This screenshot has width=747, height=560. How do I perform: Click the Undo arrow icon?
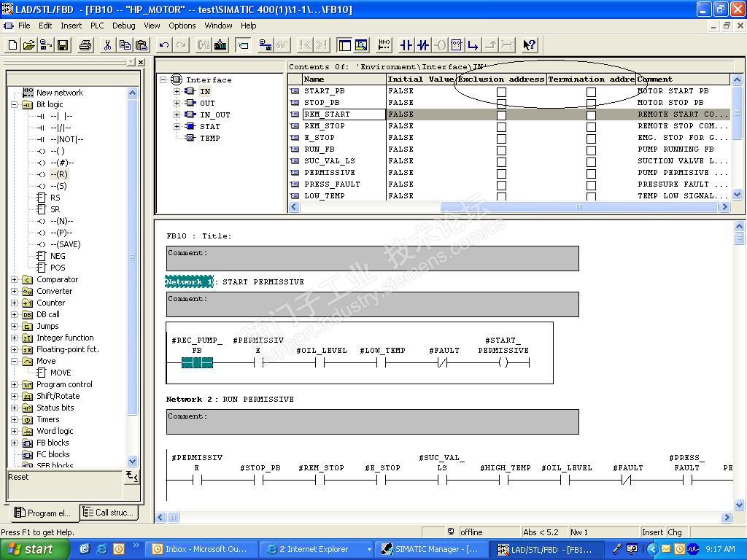(164, 45)
